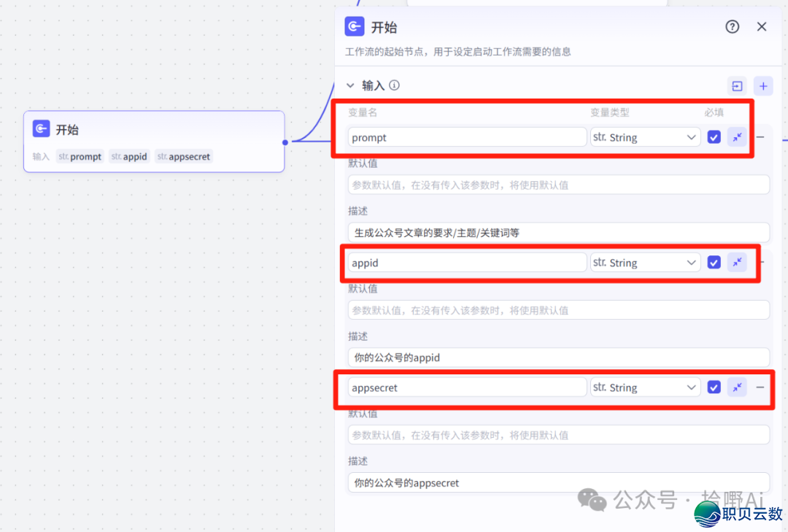The width and height of the screenshot is (788, 532).
Task: Click the collapse arrows icon in the appid row
Action: pyautogui.click(x=737, y=262)
